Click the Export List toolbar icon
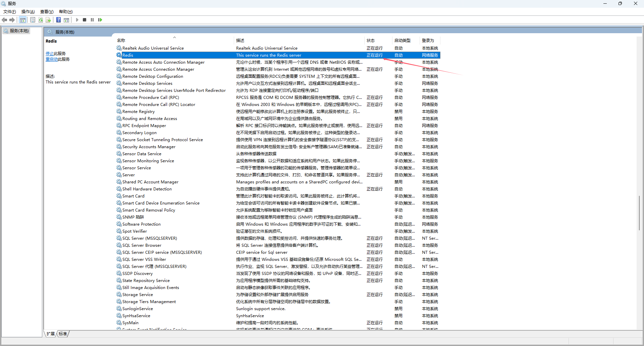 pos(48,20)
